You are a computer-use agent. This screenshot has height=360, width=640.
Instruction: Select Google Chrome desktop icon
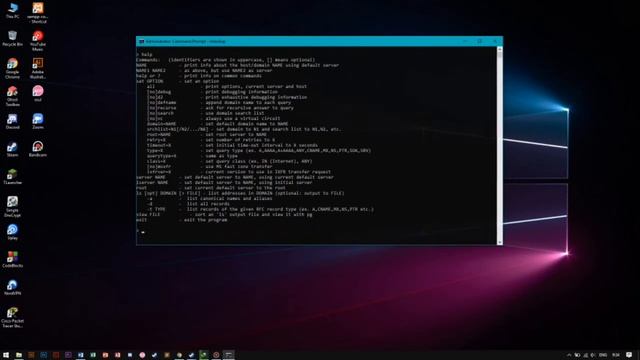pyautogui.click(x=12, y=68)
